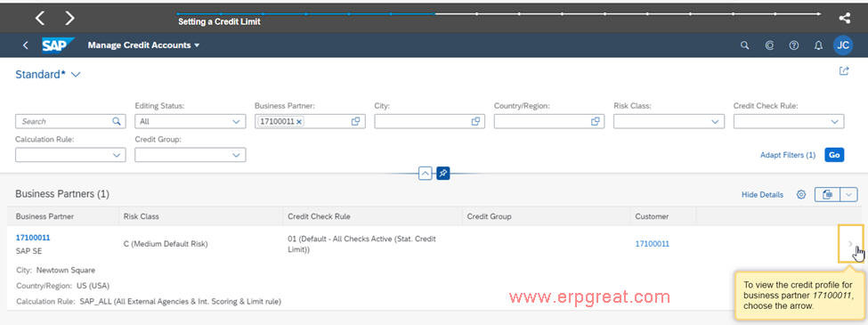Click Hide Details button
The height and width of the screenshot is (325, 868).
[x=762, y=194]
